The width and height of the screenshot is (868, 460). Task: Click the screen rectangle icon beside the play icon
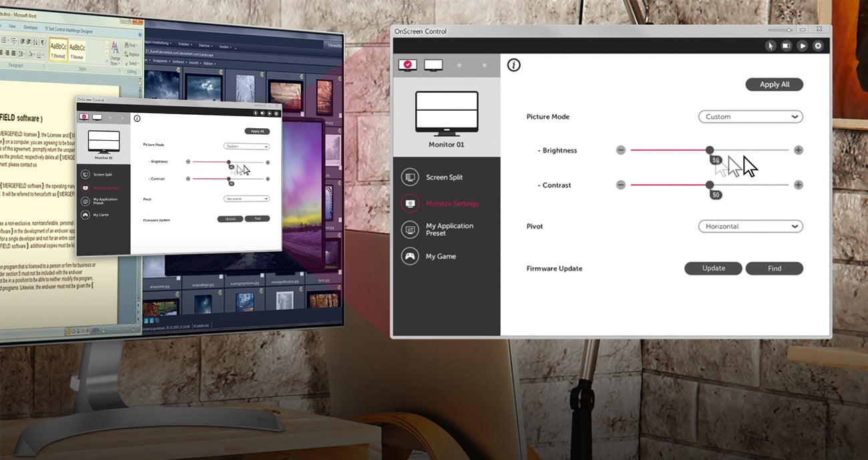click(x=787, y=46)
